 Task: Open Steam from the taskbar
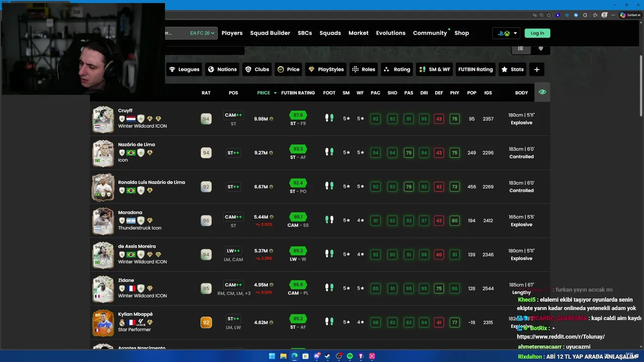point(328,356)
